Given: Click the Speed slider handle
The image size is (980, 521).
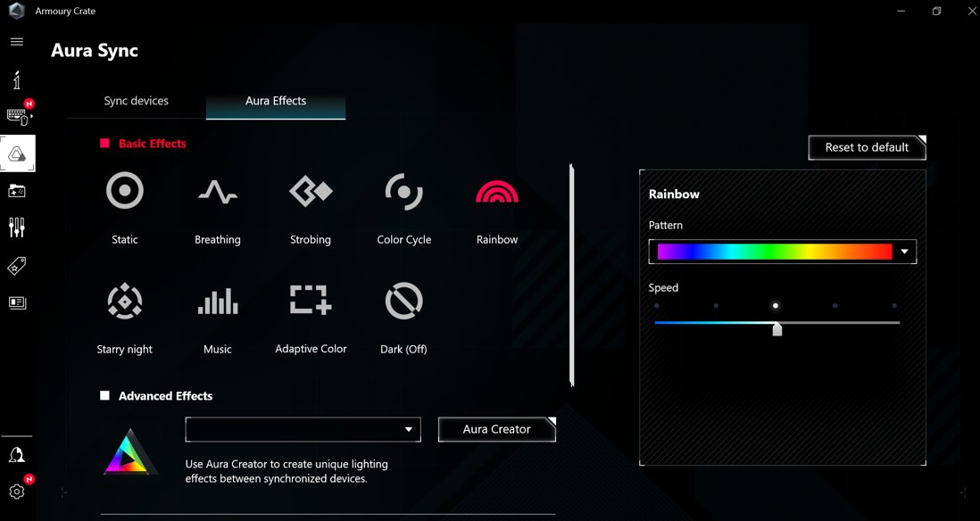Looking at the screenshot, I should point(777,328).
